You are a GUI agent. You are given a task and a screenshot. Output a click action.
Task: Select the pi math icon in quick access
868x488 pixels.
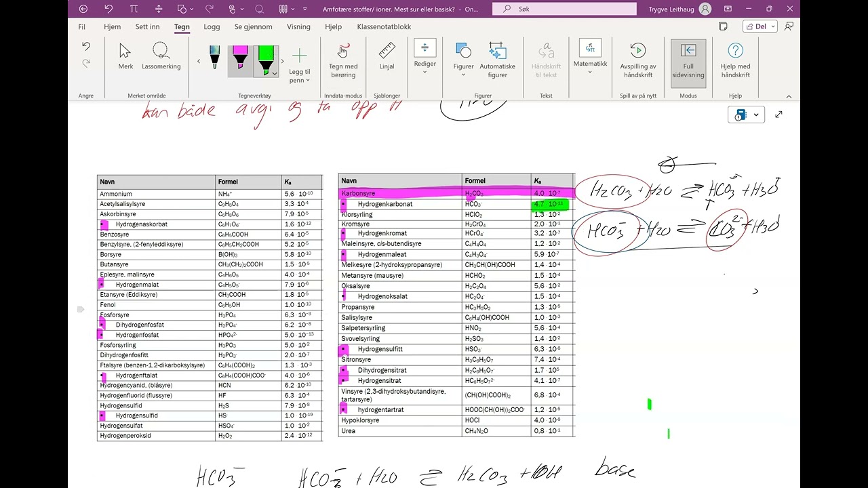tap(134, 9)
